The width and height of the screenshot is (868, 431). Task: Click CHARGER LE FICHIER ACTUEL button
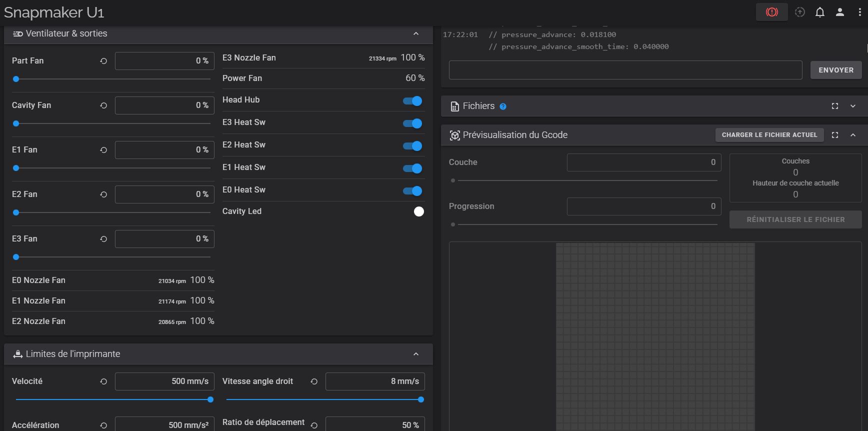(769, 135)
